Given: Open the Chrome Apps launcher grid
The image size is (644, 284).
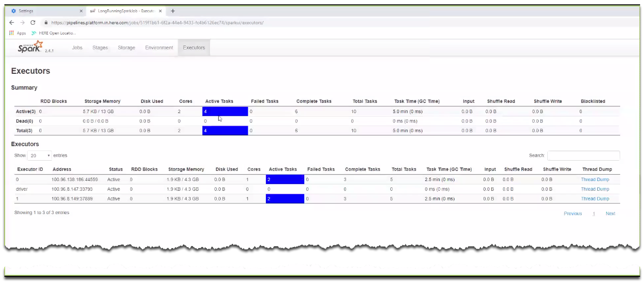Looking at the screenshot, I should (11, 33).
